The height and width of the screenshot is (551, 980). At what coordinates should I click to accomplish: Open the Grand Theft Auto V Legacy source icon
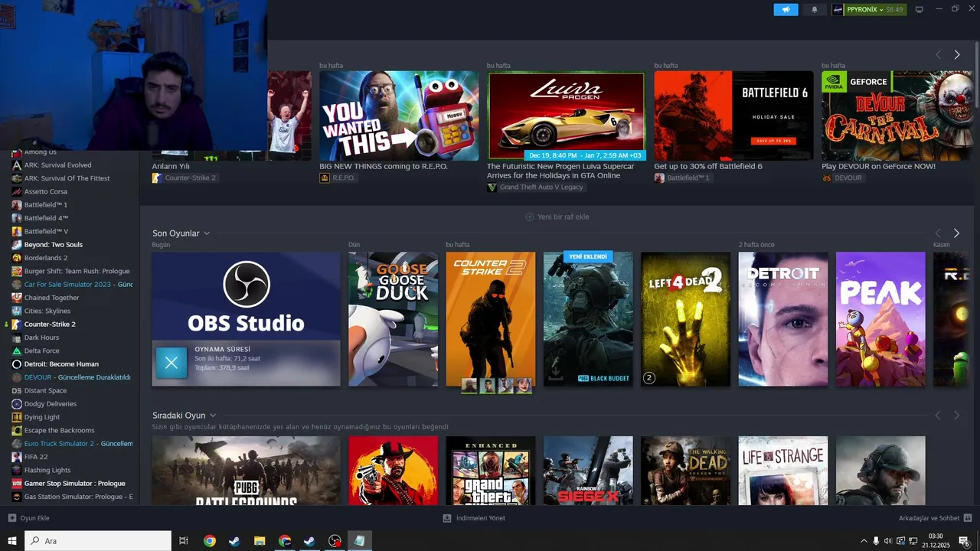492,187
